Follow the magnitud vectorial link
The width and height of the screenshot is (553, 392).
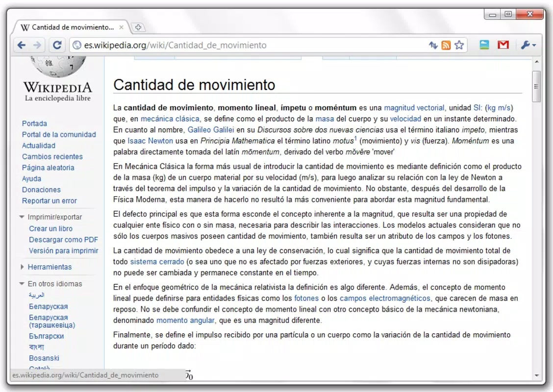click(x=414, y=107)
